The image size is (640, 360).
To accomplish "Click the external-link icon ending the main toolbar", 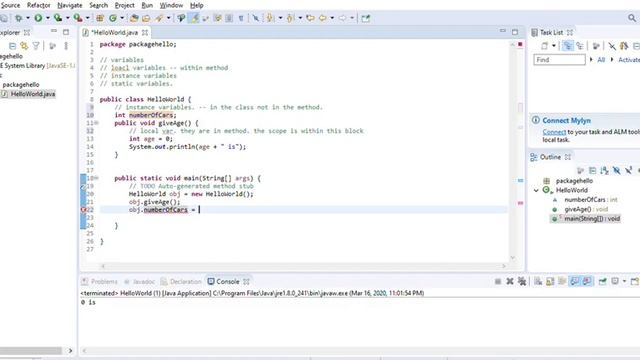I will 366,18.
